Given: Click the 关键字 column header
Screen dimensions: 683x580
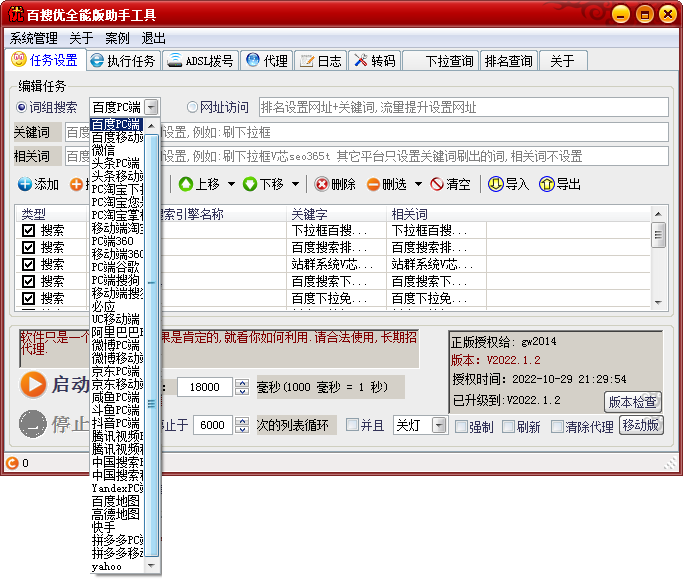Looking at the screenshot, I should click(x=336, y=214).
